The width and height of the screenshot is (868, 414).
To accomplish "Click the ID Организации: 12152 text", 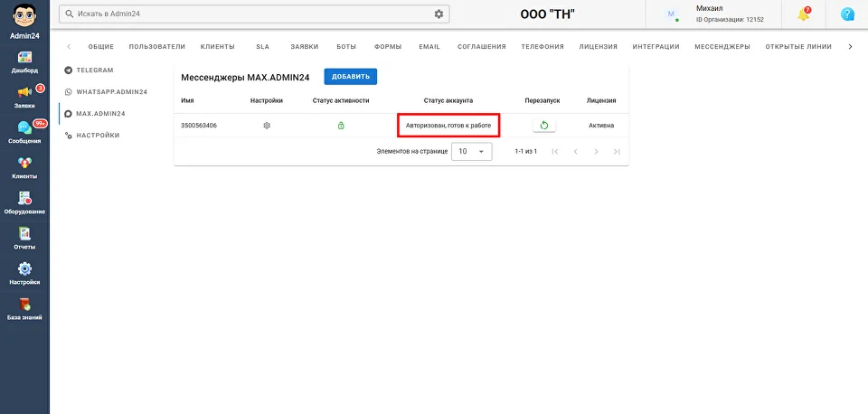I will 730,19.
